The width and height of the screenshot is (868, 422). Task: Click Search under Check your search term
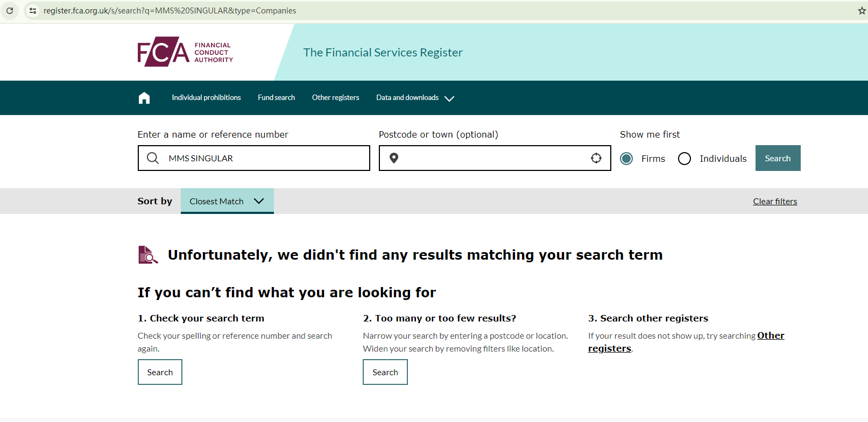(x=160, y=372)
